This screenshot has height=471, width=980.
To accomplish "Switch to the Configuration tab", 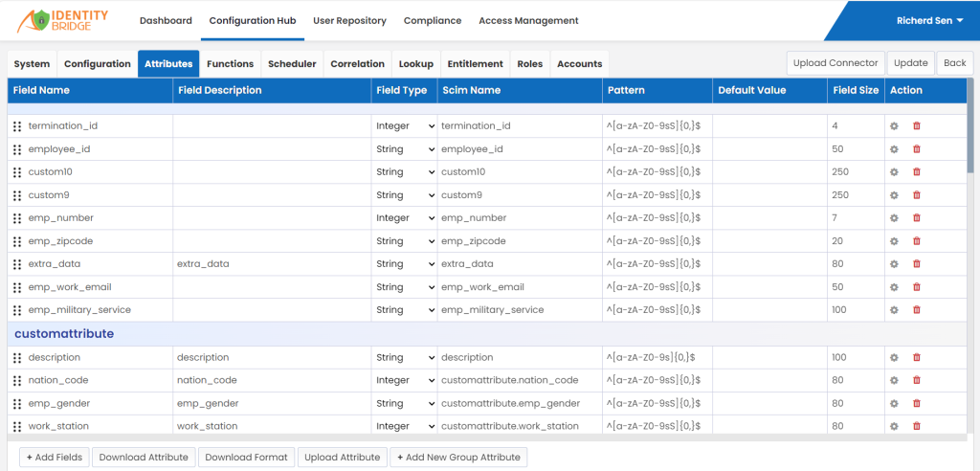I will [98, 64].
